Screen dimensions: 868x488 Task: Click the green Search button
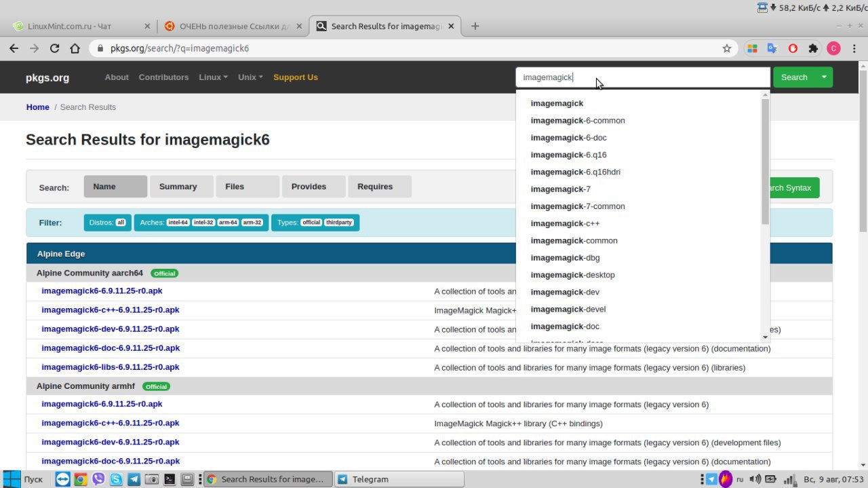point(794,77)
